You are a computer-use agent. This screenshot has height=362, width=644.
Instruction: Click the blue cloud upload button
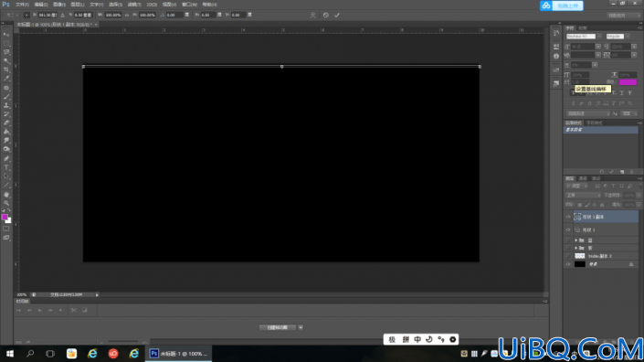(562, 5)
